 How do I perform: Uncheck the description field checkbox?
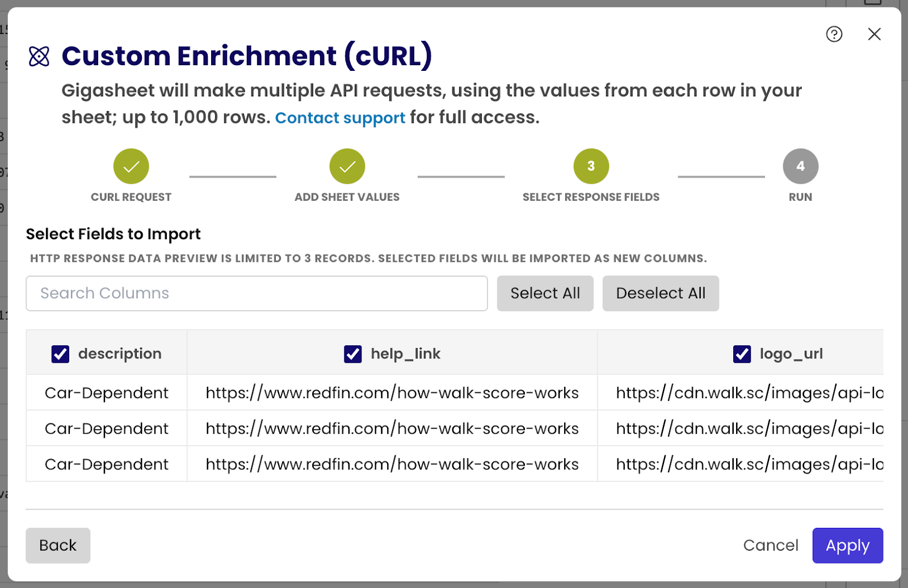pos(60,354)
